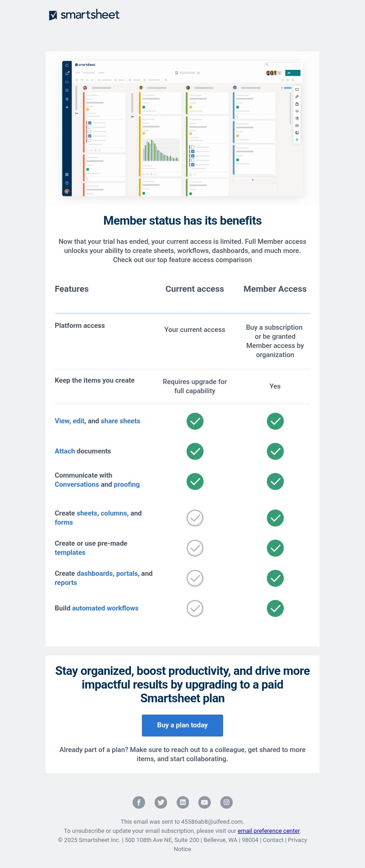The width and height of the screenshot is (365, 868).
Task: Click the Smartsheet logo at top
Action: point(84,15)
